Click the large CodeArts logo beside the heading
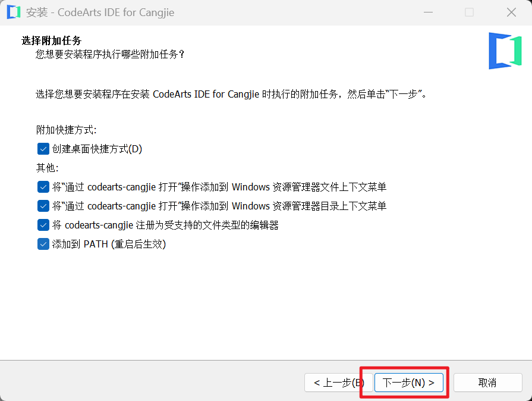This screenshot has width=532, height=401. click(x=505, y=51)
